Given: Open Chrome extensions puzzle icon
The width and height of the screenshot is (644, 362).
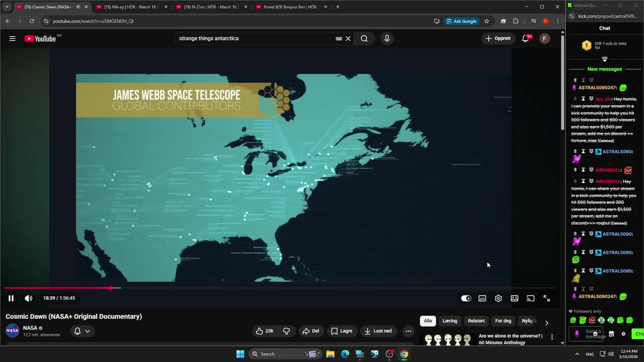Looking at the screenshot, I should (516, 21).
